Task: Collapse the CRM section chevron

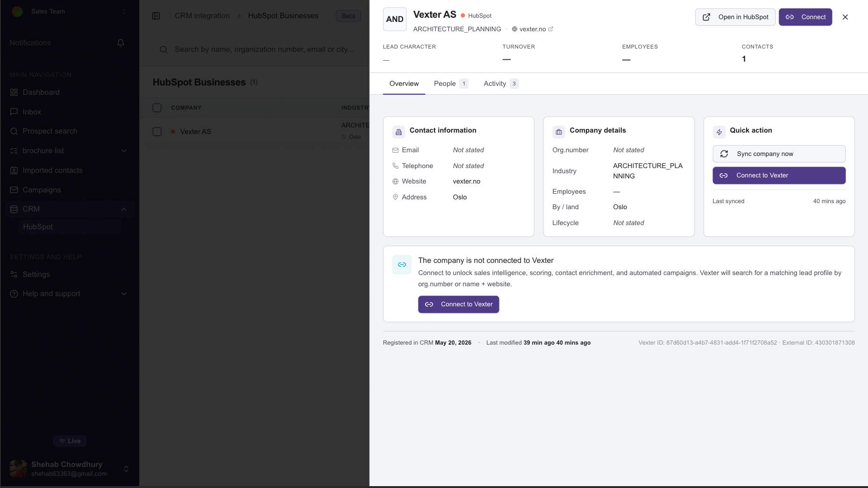Action: [x=124, y=209]
